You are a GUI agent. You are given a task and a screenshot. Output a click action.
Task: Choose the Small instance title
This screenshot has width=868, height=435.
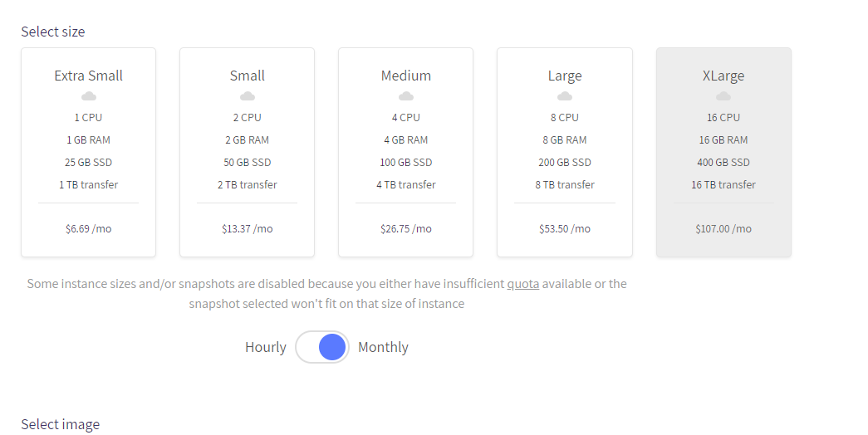pos(247,76)
